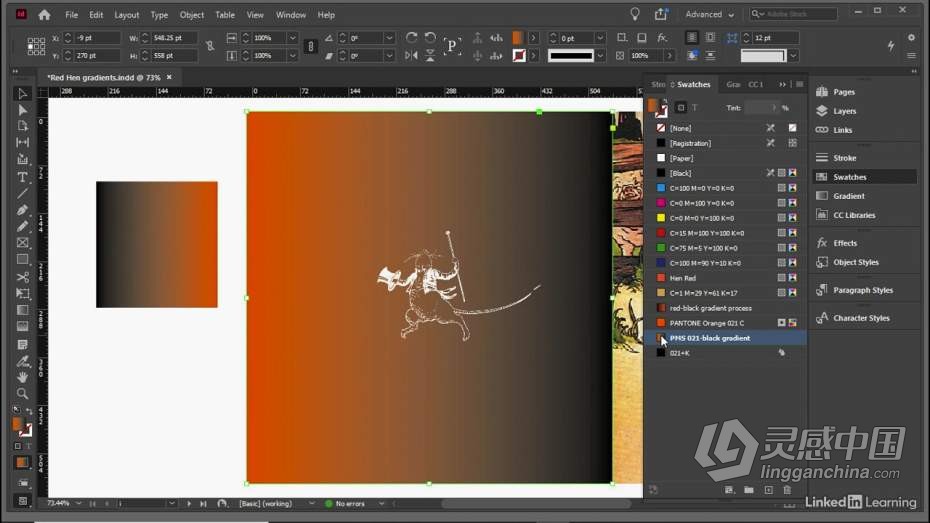The image size is (930, 523).
Task: Open the fx effects icon in control bar
Action: [x=662, y=37]
